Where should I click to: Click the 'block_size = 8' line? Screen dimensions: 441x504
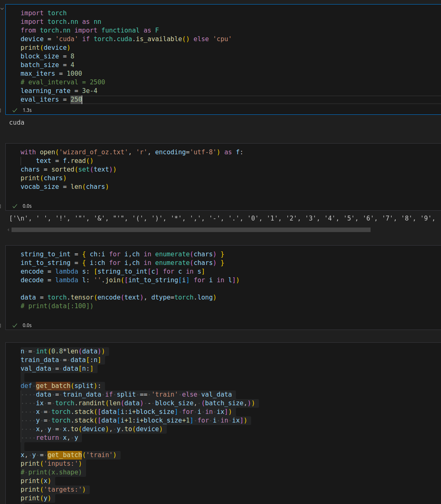point(47,56)
